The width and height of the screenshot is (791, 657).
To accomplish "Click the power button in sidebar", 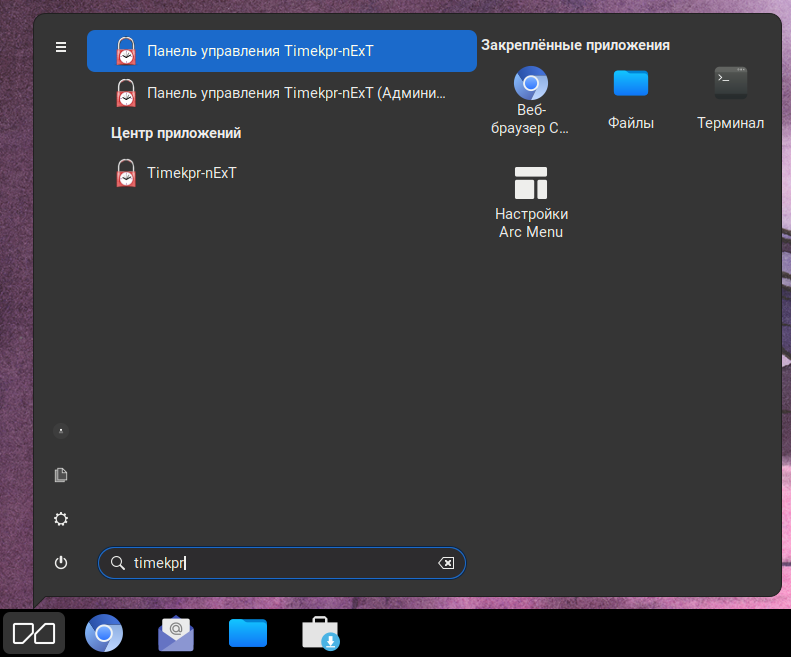I will click(61, 563).
